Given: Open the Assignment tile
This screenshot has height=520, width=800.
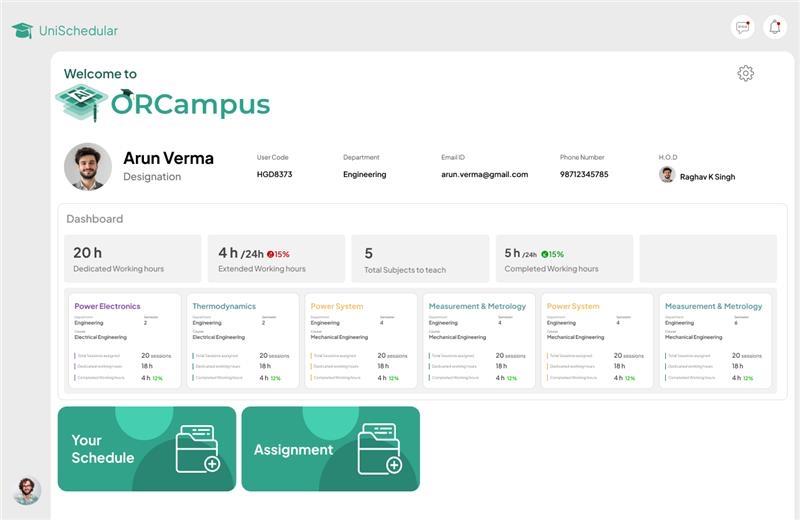Looking at the screenshot, I should 331,449.
